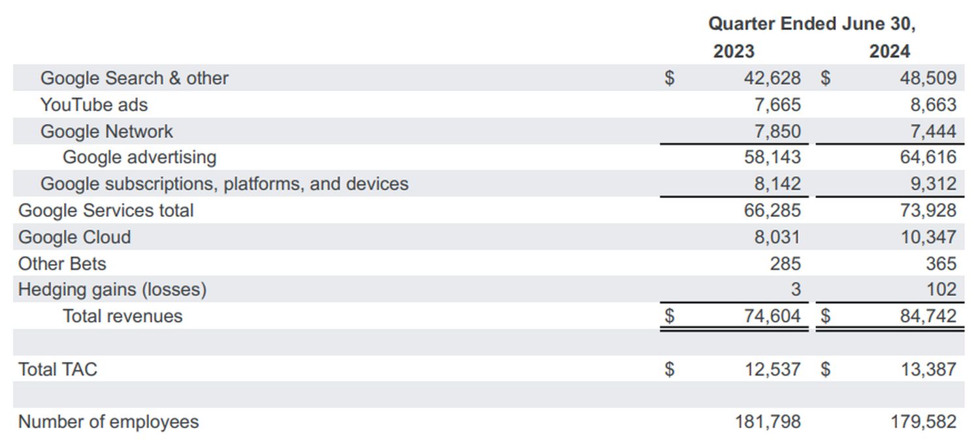980x441 pixels.
Task: Select the 2024 employee count 179,582
Action: (923, 422)
